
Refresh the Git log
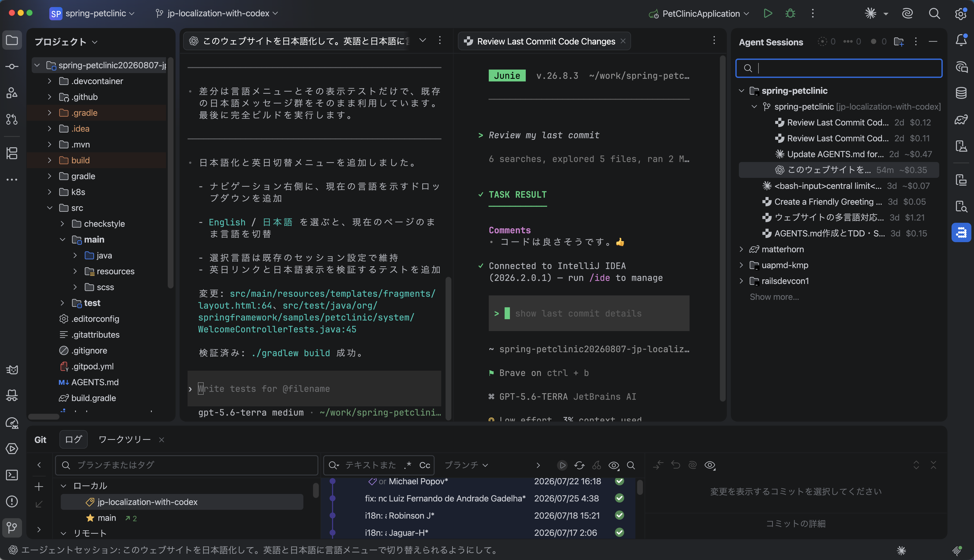579,465
